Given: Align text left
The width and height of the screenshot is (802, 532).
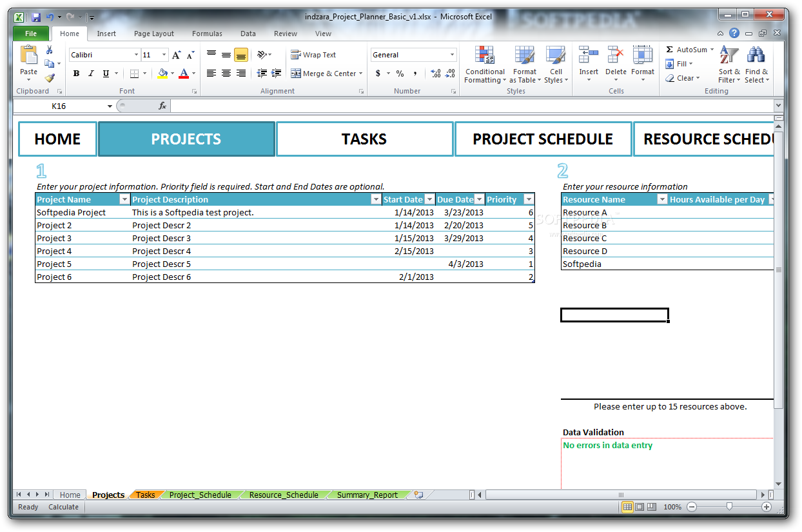Looking at the screenshot, I should pos(211,74).
